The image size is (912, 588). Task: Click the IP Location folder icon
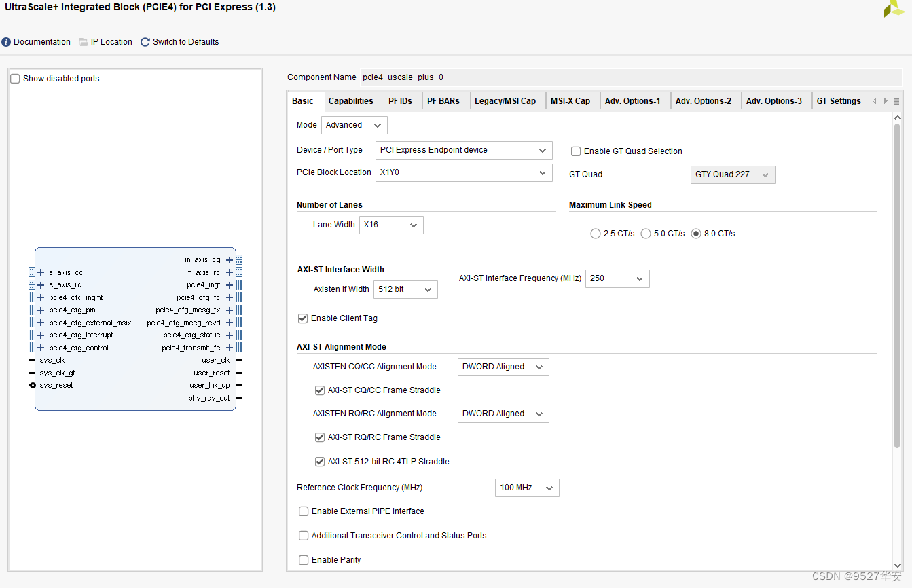point(84,42)
